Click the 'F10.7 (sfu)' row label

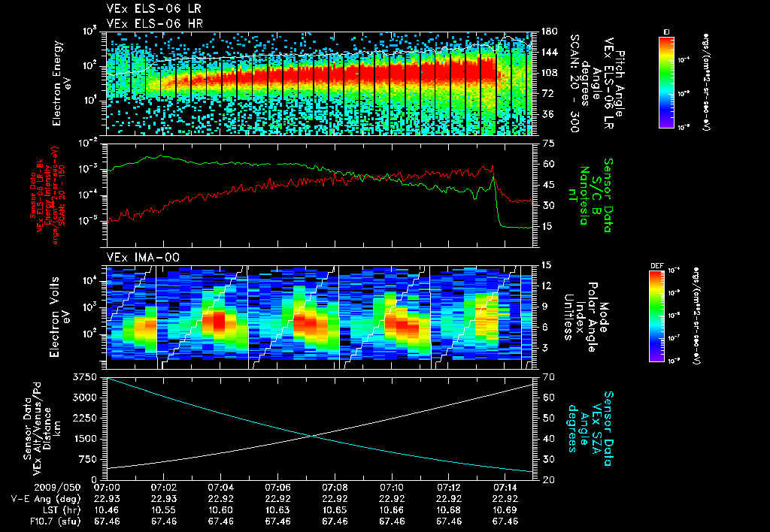tap(54, 521)
